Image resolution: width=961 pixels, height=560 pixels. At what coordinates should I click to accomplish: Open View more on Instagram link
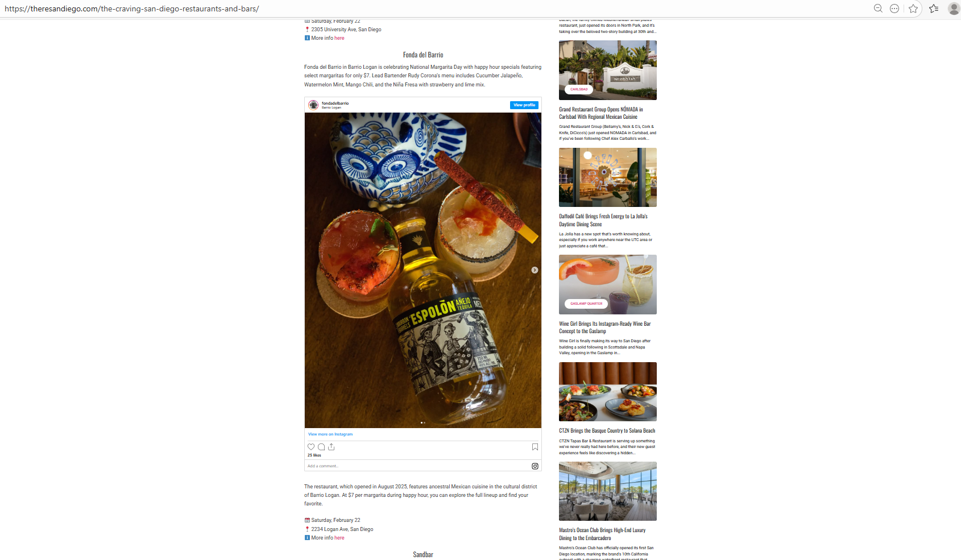pos(330,434)
